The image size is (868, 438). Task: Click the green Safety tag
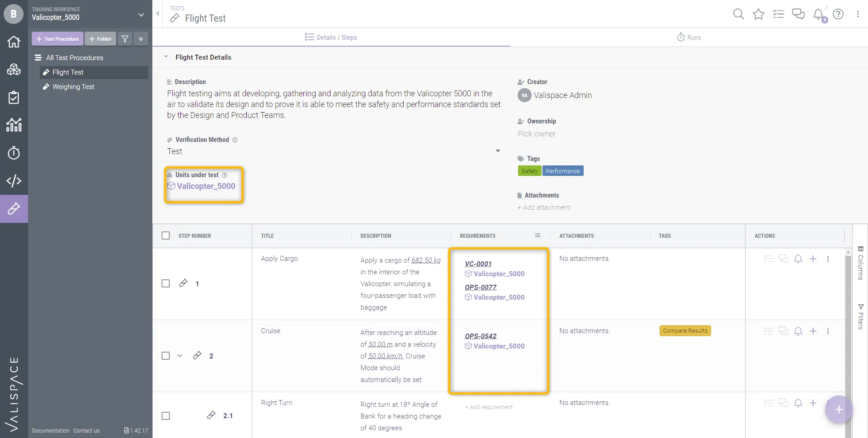pos(529,171)
